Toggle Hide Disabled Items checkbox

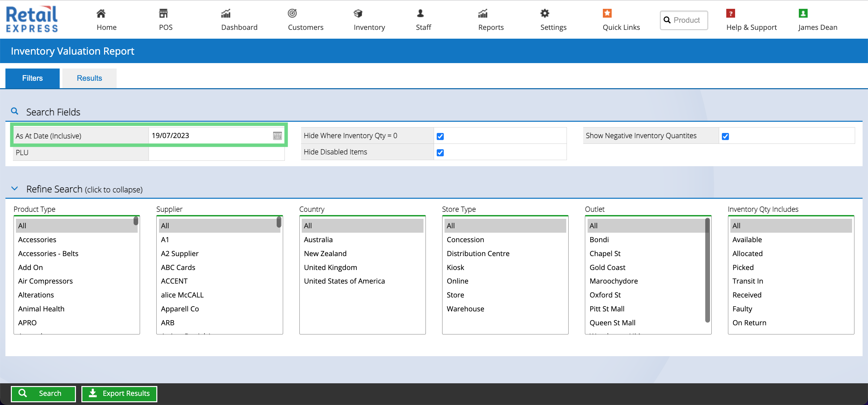[440, 153]
